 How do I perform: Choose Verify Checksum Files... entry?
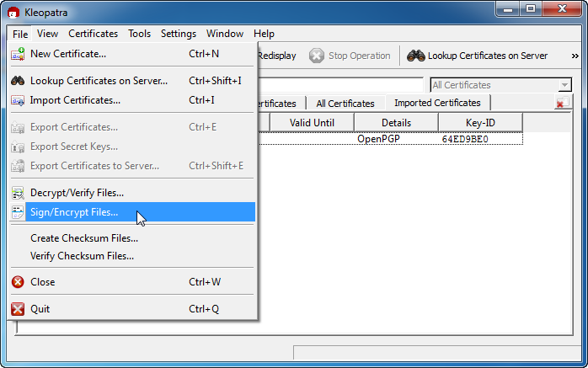pyautogui.click(x=132, y=256)
